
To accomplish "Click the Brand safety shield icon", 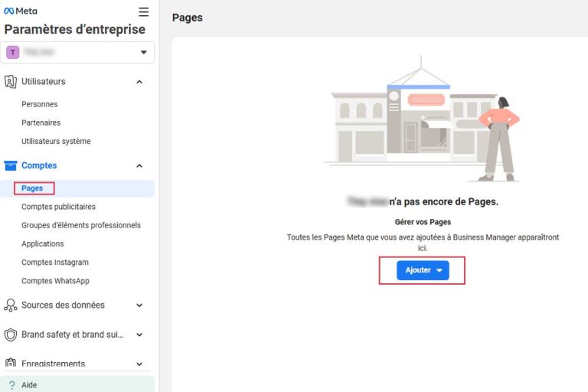I will click(11, 335).
